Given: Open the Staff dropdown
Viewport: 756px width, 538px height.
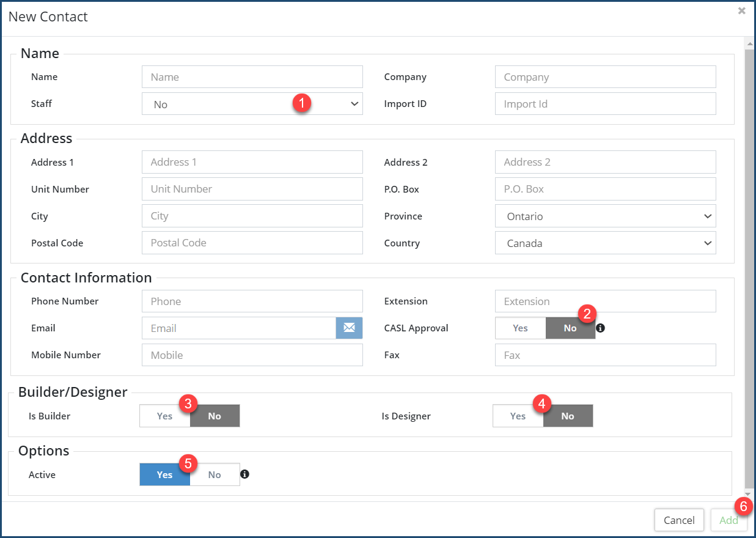Looking at the screenshot, I should coord(252,104).
